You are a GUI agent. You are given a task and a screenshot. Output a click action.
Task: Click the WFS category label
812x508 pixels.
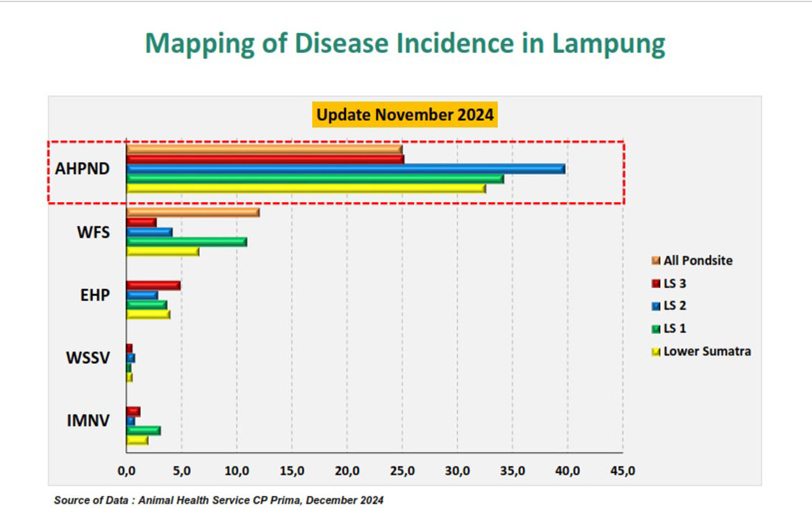point(93,233)
